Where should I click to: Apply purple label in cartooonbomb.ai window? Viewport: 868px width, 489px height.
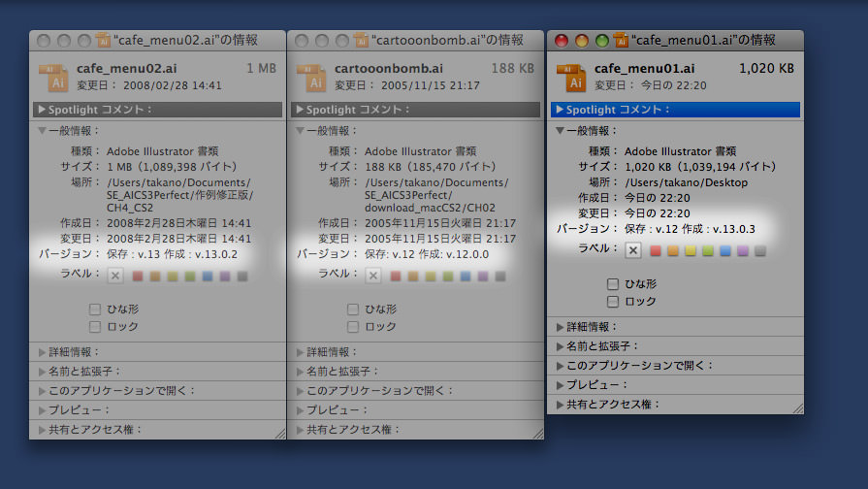pos(483,276)
